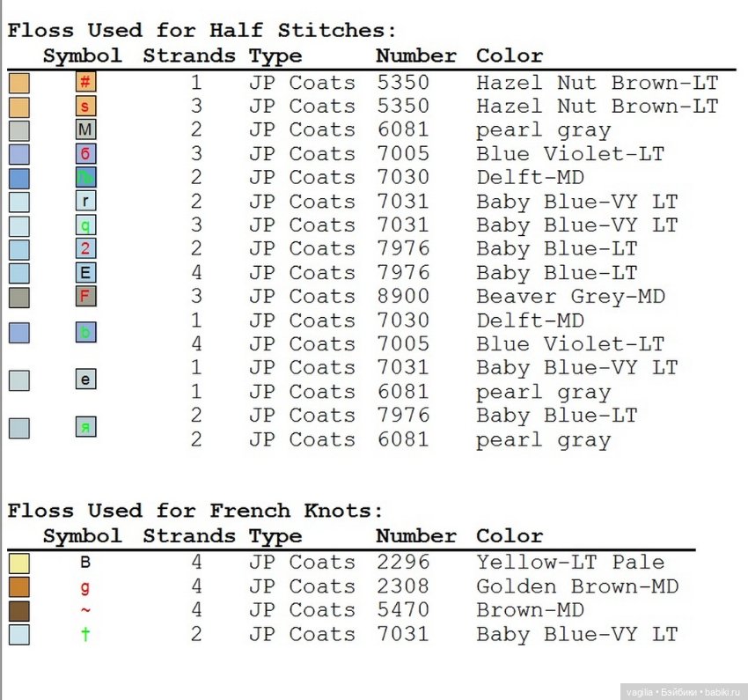The height and width of the screenshot is (700, 748).
Task: Click the Golden Brown-MD color swatch
Action: (18, 587)
